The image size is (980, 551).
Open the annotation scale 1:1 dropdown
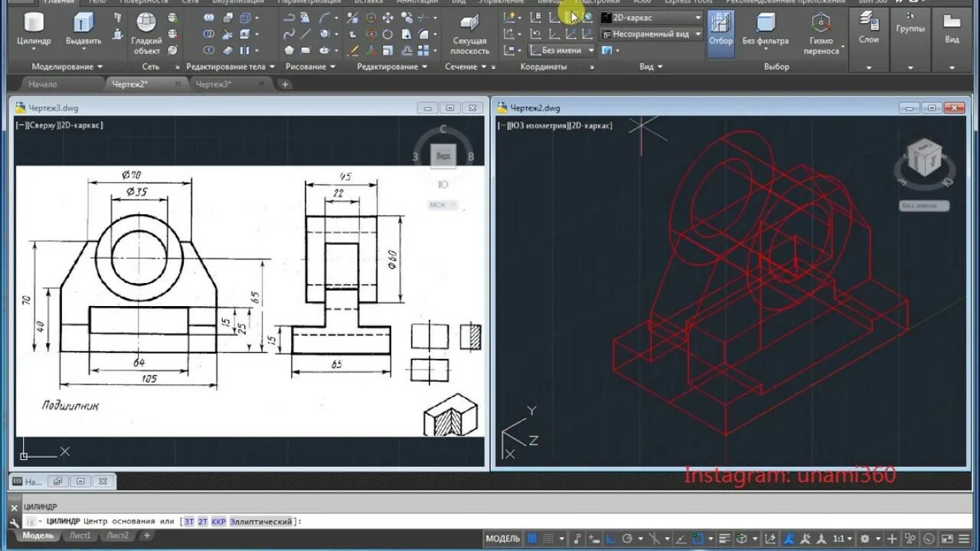tap(843, 539)
